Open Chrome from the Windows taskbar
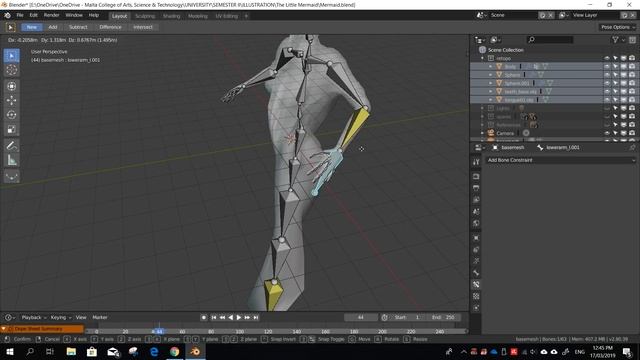This screenshot has width=640, height=360. (175, 351)
